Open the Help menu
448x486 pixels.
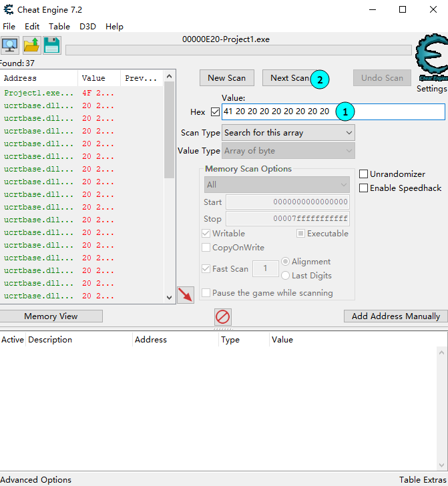[114, 26]
